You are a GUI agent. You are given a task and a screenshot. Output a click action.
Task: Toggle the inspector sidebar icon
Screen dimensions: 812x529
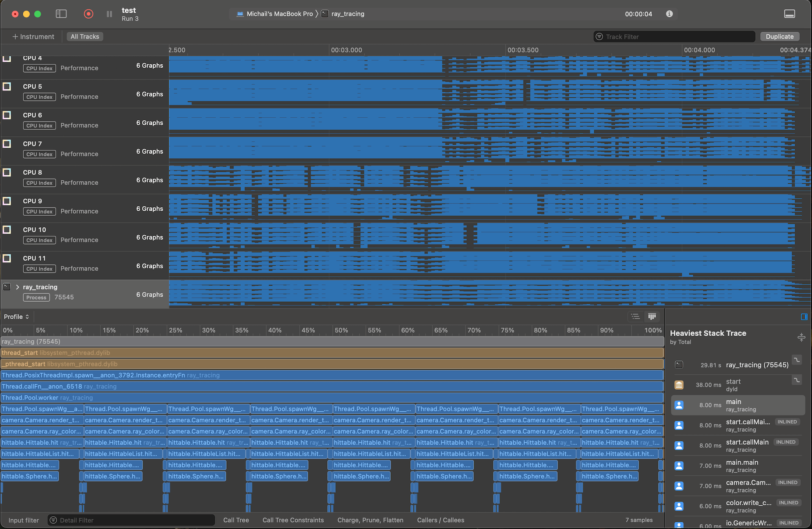pyautogui.click(x=804, y=317)
